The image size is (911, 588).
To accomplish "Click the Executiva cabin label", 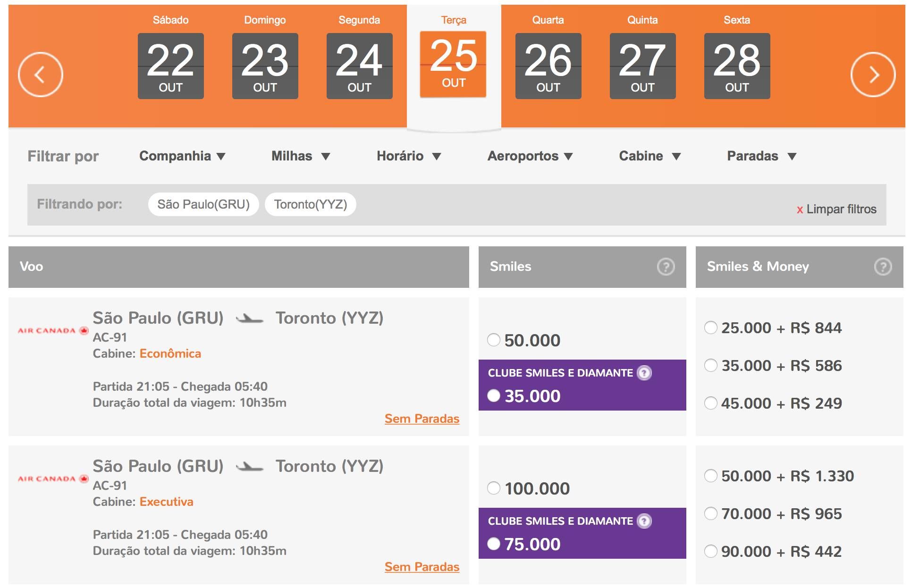I will click(167, 502).
